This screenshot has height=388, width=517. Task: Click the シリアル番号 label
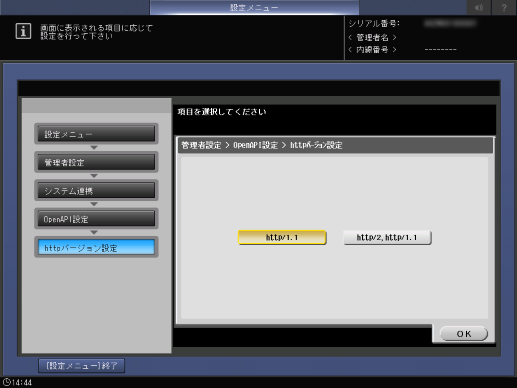pyautogui.click(x=374, y=24)
